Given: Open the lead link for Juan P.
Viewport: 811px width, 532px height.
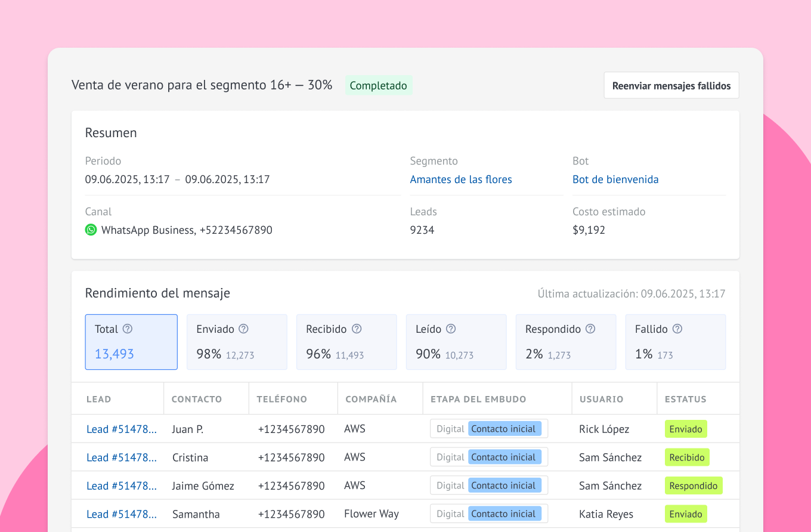Looking at the screenshot, I should click(x=122, y=429).
